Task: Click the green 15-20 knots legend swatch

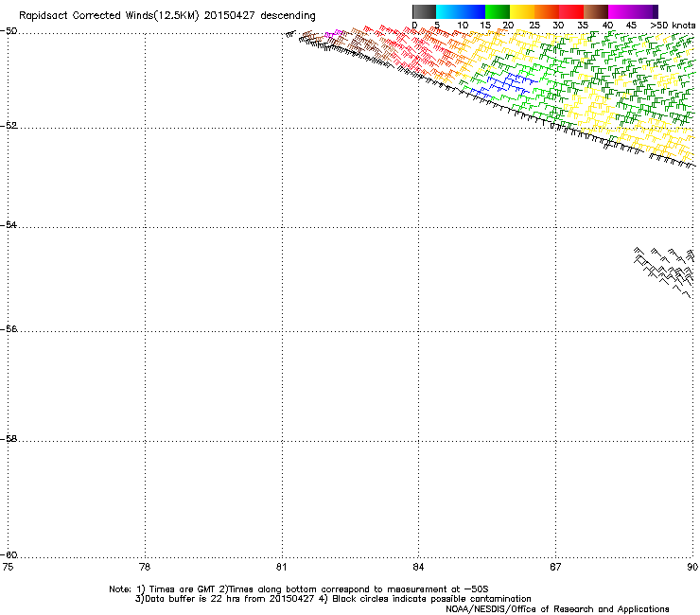Action: pyautogui.click(x=498, y=11)
